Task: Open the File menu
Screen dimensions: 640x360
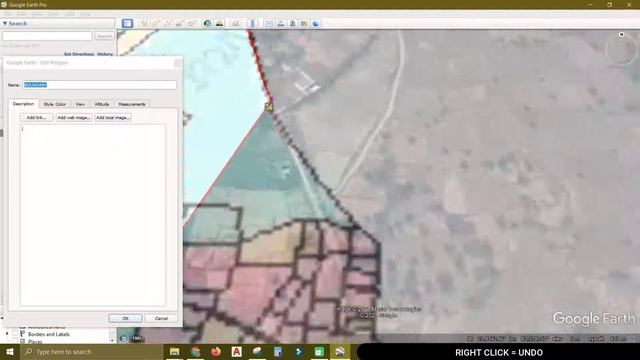Action: coord(8,14)
